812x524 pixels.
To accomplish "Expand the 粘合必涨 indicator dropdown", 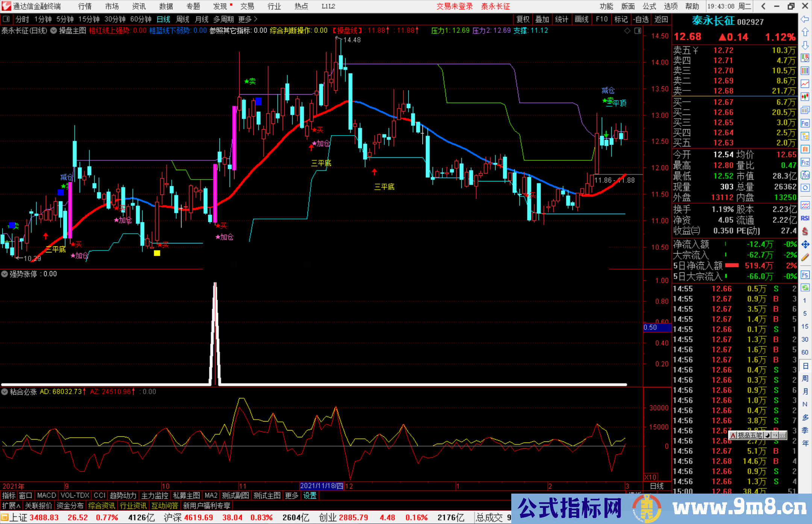I will click(x=5, y=392).
